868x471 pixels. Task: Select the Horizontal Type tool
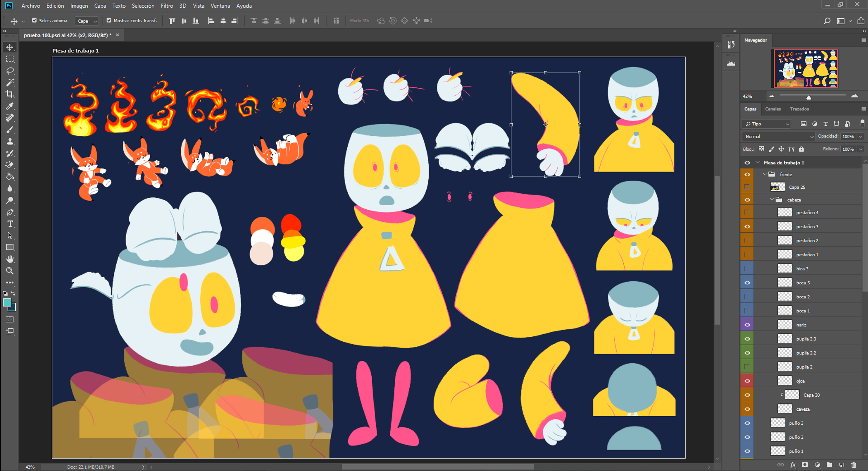pyautogui.click(x=10, y=224)
